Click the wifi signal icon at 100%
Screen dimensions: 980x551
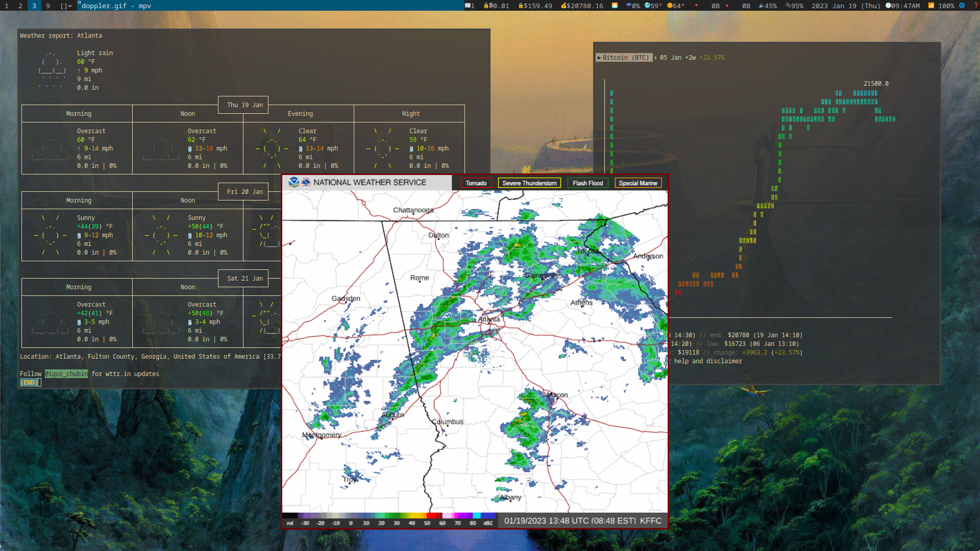click(x=931, y=6)
